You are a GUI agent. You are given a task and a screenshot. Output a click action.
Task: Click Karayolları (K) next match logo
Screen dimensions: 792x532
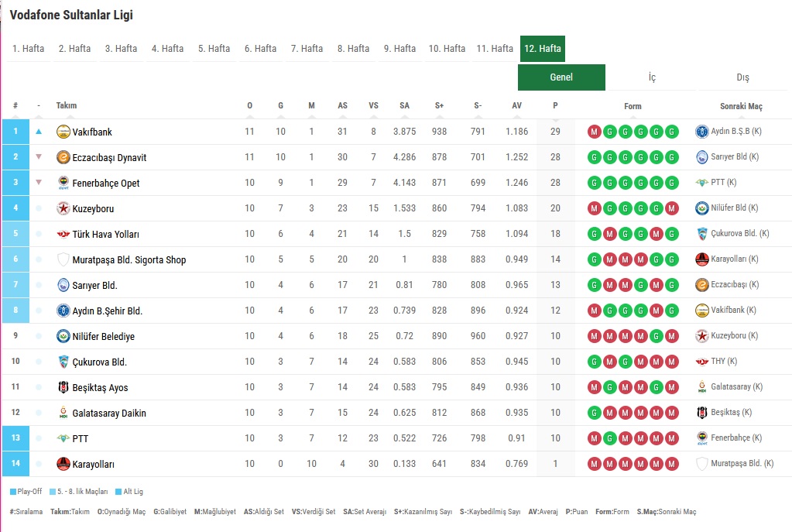click(702, 259)
